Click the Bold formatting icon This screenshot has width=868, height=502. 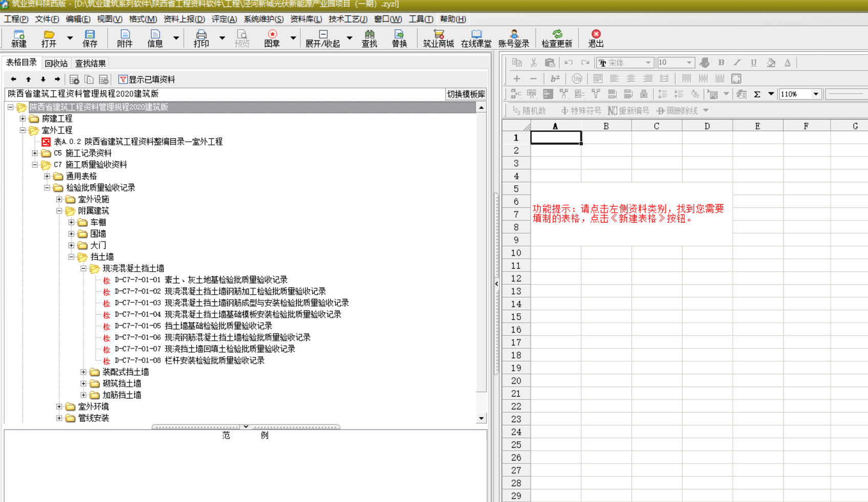coord(721,62)
